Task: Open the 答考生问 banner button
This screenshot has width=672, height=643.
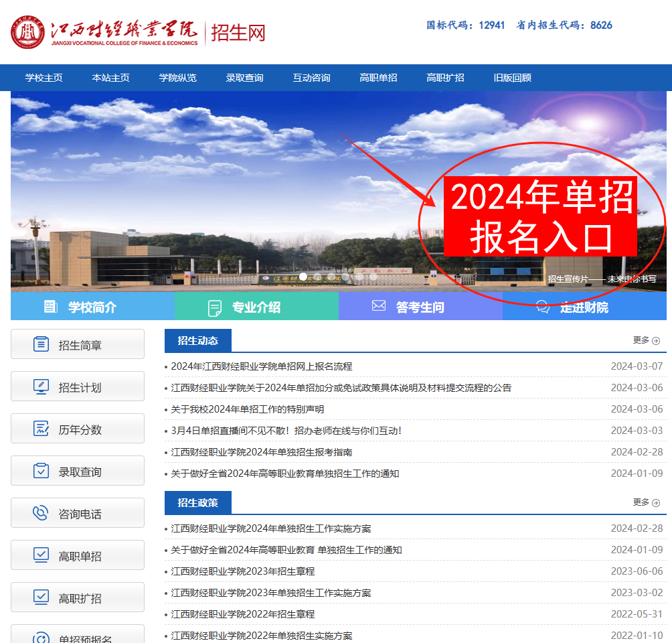Action: (x=420, y=306)
